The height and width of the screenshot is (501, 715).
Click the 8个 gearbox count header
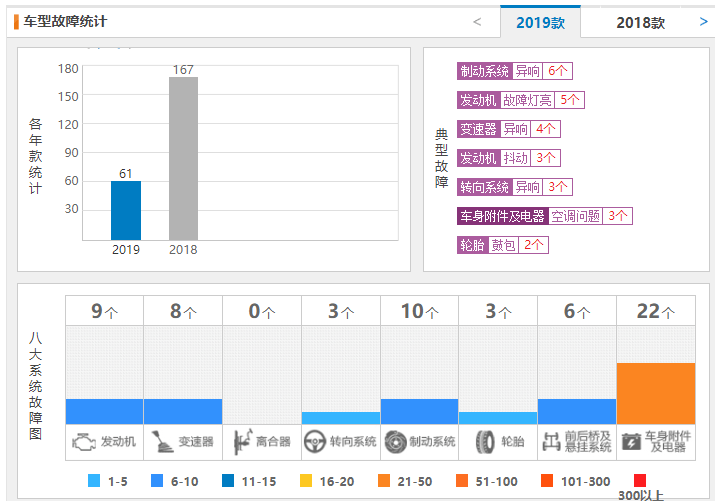pos(183,311)
